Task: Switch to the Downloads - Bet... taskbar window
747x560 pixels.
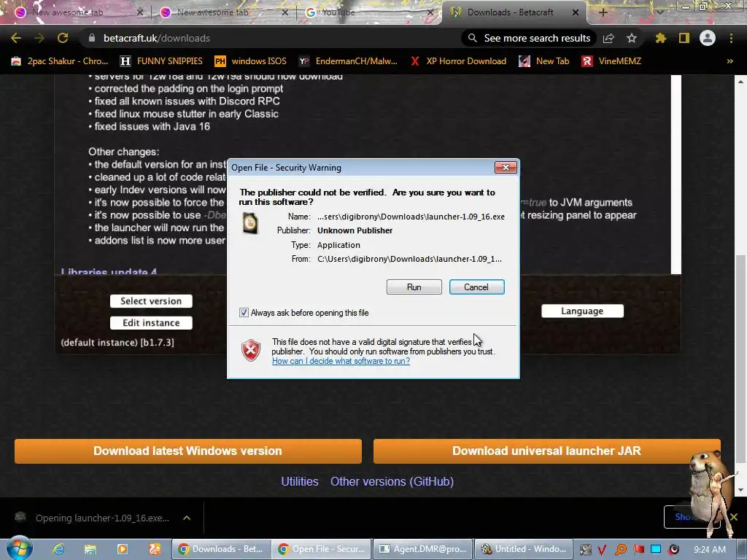Action: [x=221, y=549]
